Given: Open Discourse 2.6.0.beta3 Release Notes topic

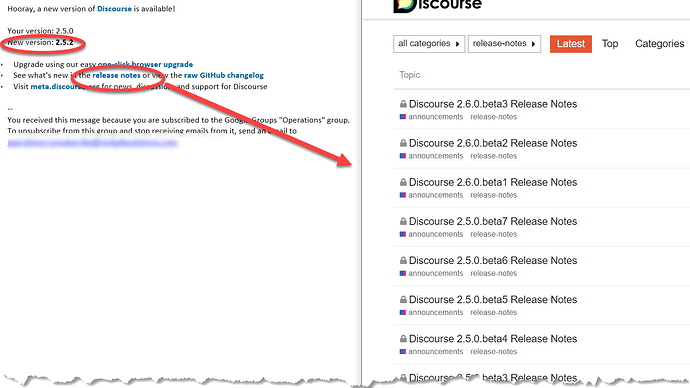Looking at the screenshot, I should (493, 104).
